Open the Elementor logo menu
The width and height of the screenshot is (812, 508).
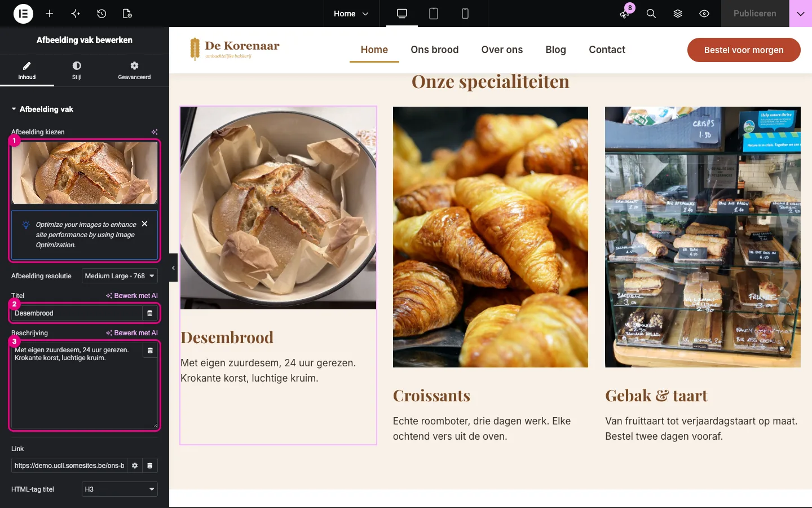23,14
